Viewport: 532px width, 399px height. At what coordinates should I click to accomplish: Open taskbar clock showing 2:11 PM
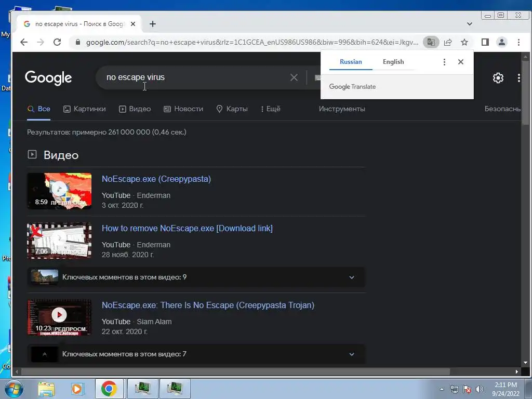coord(506,389)
